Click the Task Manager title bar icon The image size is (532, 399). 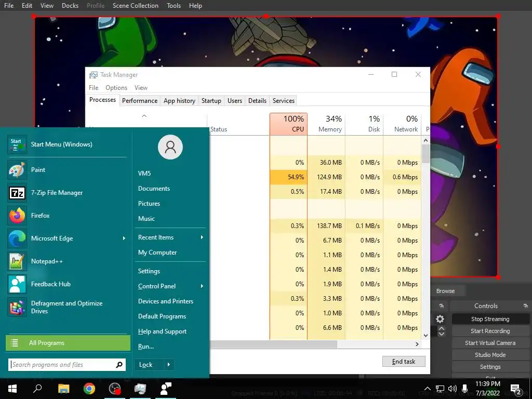[94, 75]
